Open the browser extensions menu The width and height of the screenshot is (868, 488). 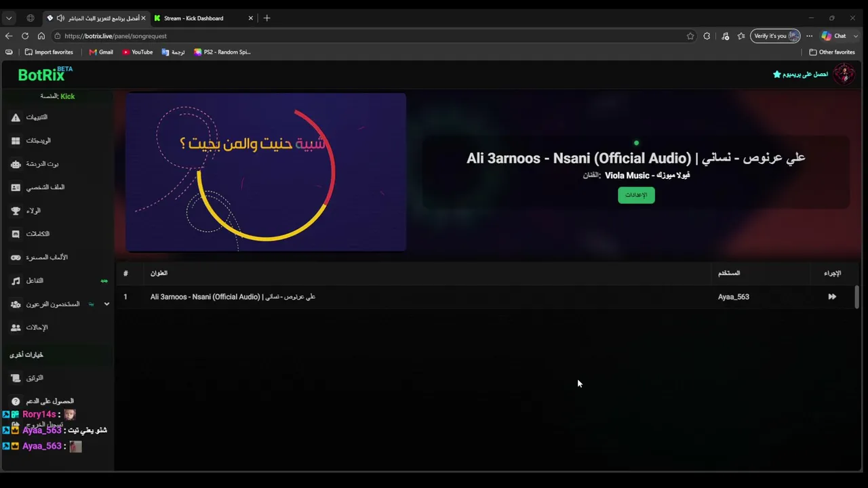(707, 36)
